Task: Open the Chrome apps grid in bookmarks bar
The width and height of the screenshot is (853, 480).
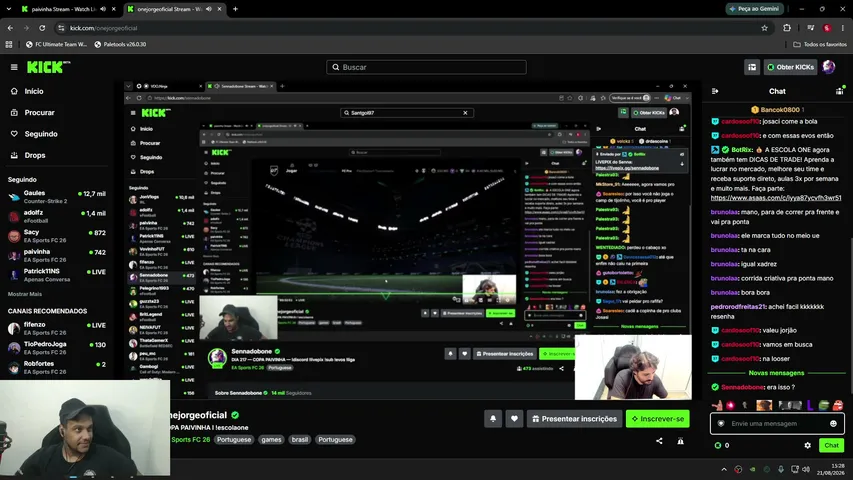Action: click(9, 45)
